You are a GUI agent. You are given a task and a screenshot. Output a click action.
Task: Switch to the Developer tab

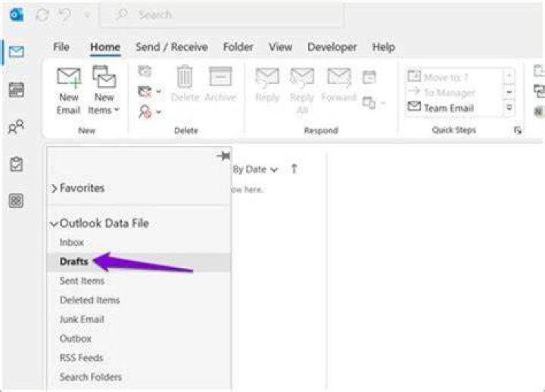[332, 47]
